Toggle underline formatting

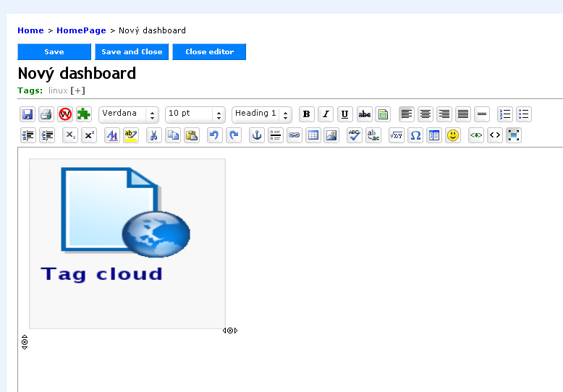click(x=344, y=114)
